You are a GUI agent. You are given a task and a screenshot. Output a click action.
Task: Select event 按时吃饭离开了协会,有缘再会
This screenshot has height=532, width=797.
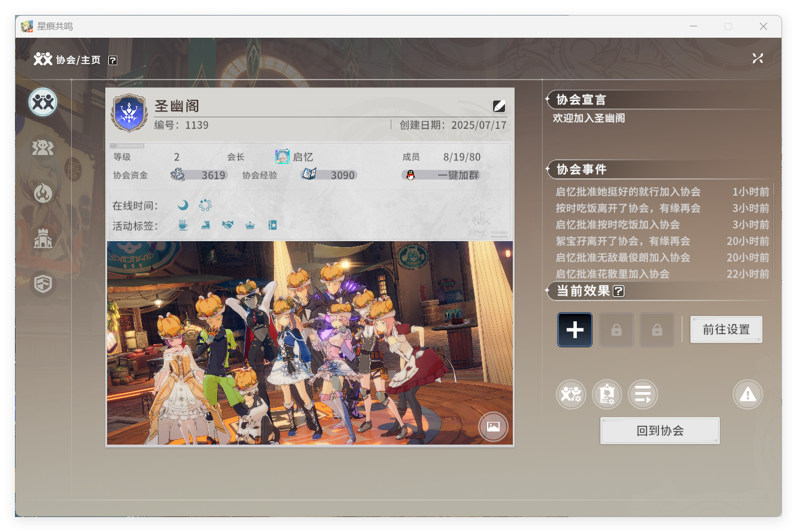pyautogui.click(x=662, y=208)
